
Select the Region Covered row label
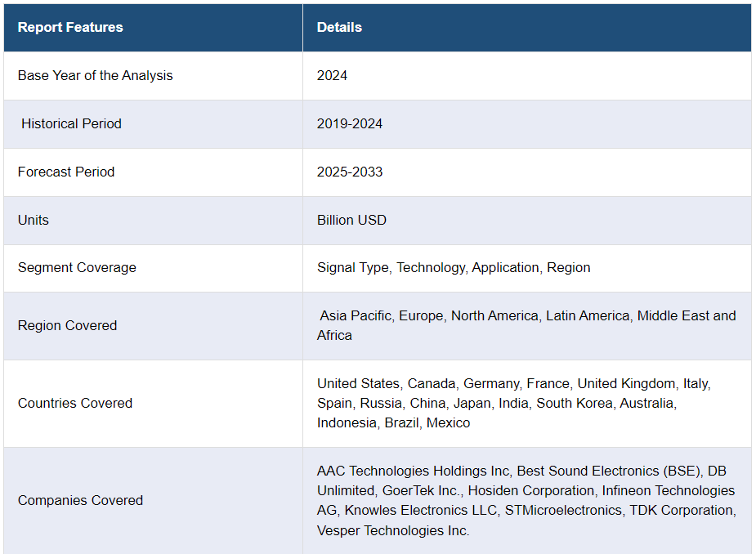(x=67, y=325)
